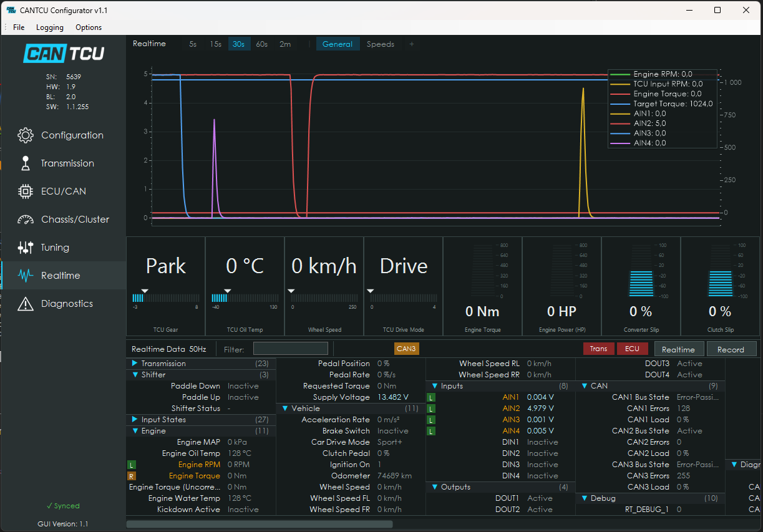
Task: Open the Logging menu
Action: pos(50,27)
